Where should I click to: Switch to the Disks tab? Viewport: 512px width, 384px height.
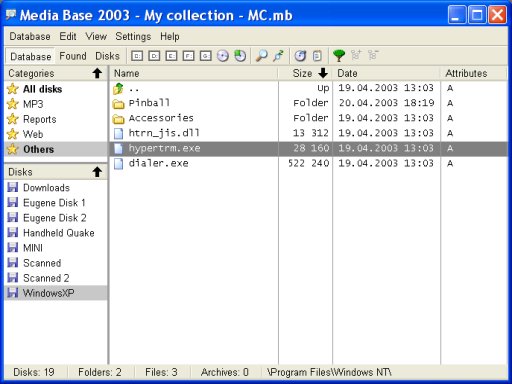coord(107,56)
